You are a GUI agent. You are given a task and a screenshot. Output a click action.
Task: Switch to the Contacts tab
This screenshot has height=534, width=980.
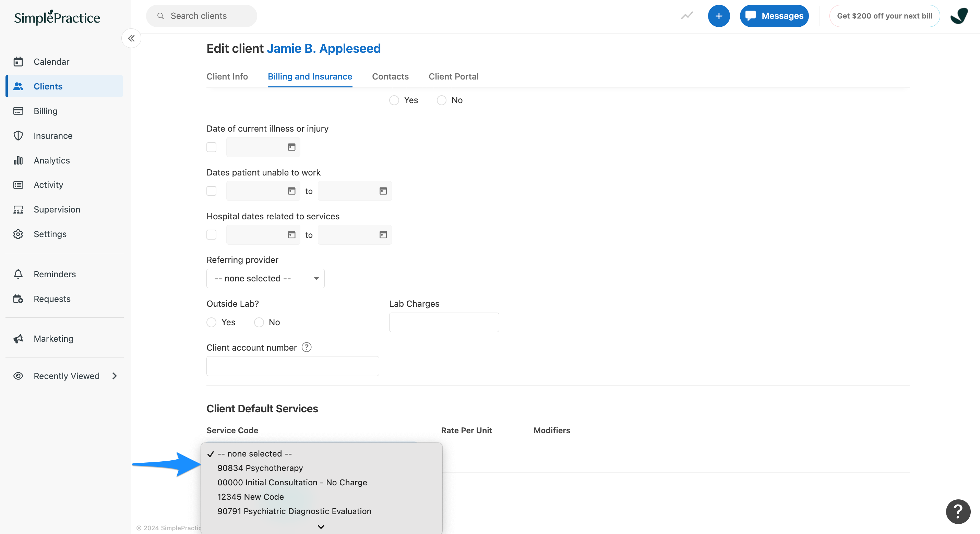coord(390,76)
